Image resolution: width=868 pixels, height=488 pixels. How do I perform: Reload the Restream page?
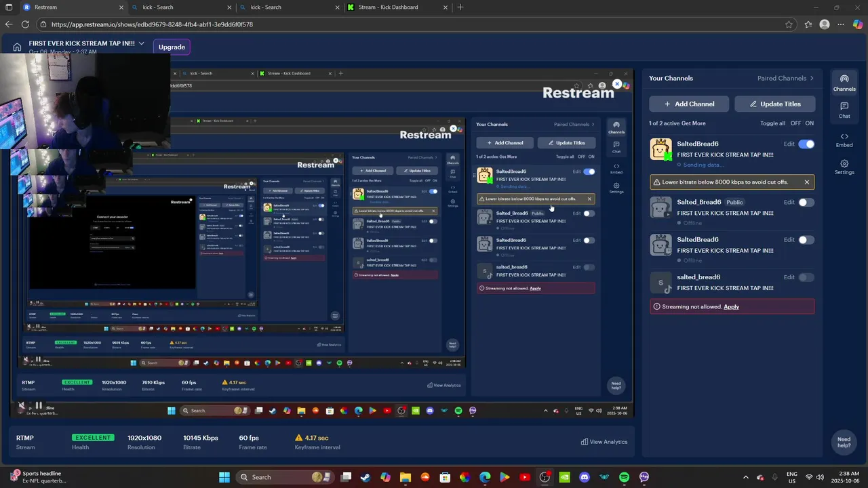(25, 24)
